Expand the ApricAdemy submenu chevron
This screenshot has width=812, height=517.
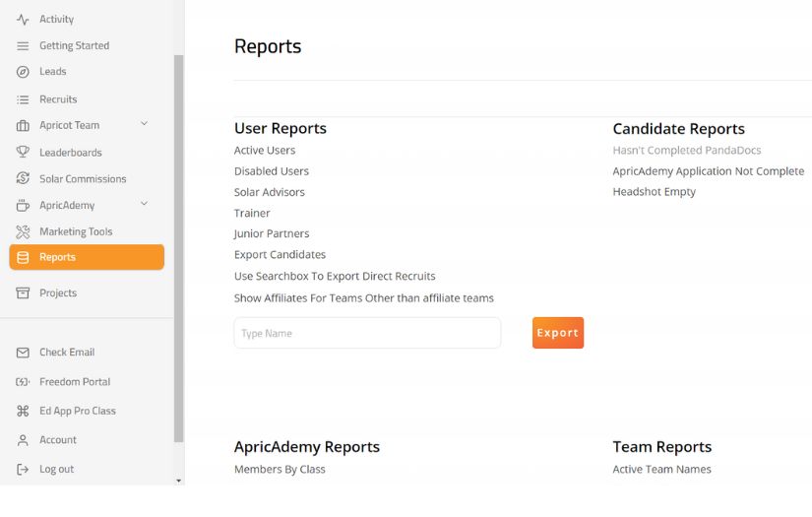pos(145,204)
